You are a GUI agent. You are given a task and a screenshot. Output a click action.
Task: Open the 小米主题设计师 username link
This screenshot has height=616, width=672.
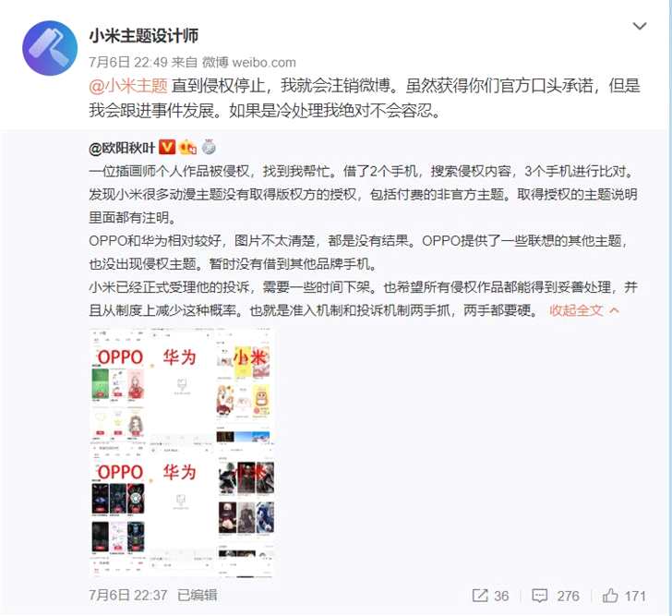pos(144,36)
